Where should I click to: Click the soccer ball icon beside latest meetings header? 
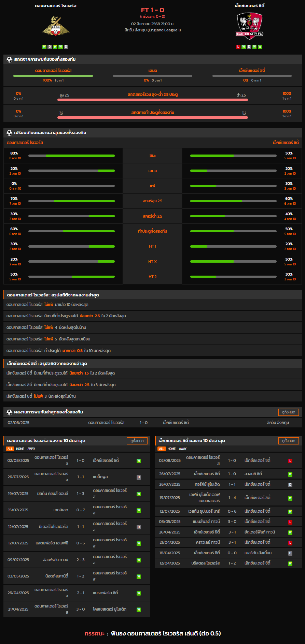click(10, 412)
